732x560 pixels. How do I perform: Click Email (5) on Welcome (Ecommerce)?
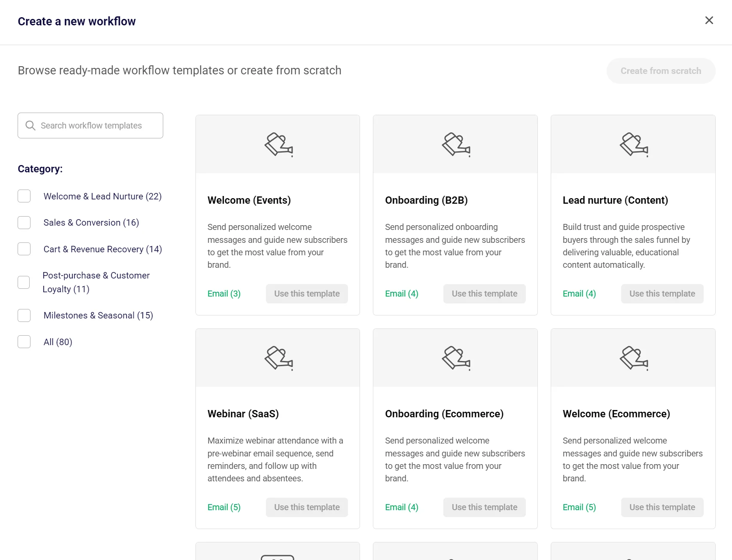[579, 507]
